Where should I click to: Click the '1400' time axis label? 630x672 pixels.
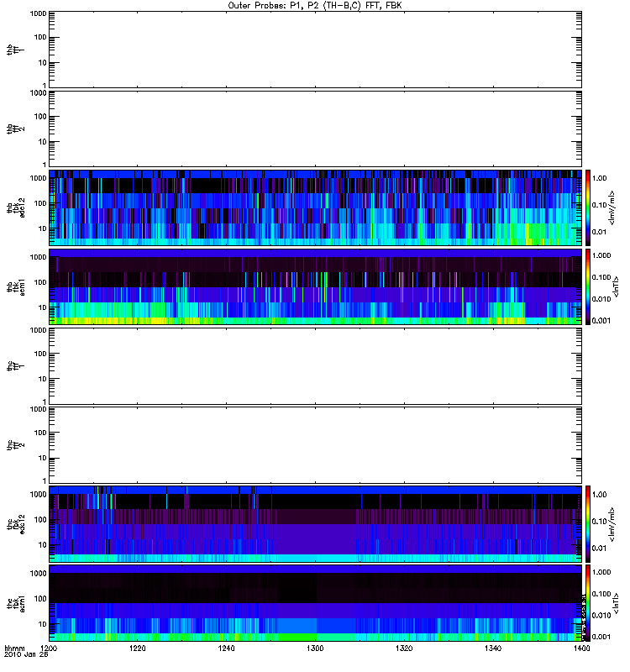(x=581, y=648)
